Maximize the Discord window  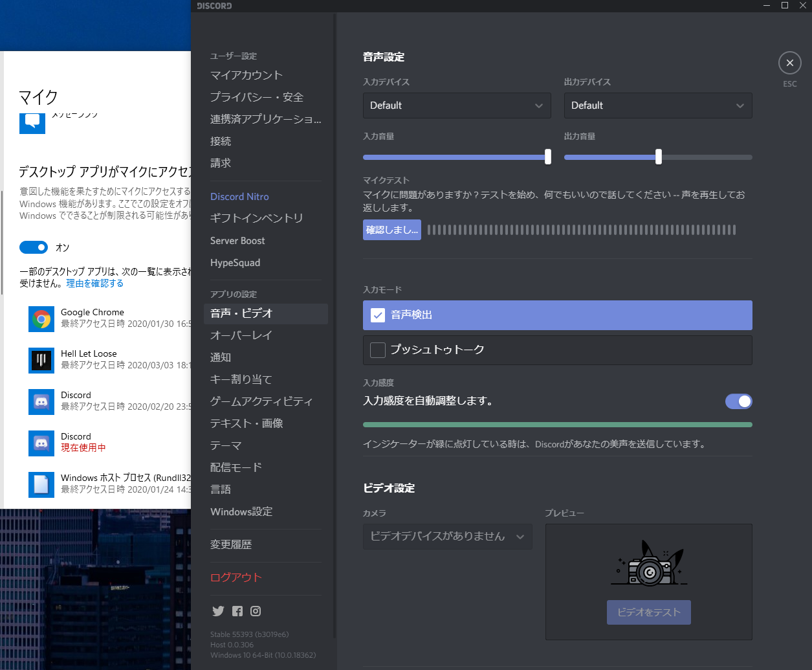[785, 6]
